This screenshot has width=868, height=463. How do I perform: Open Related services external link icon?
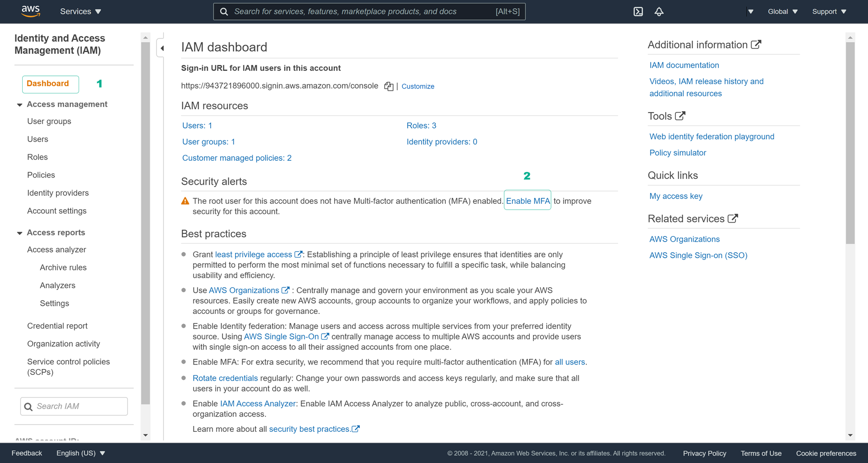732,218
